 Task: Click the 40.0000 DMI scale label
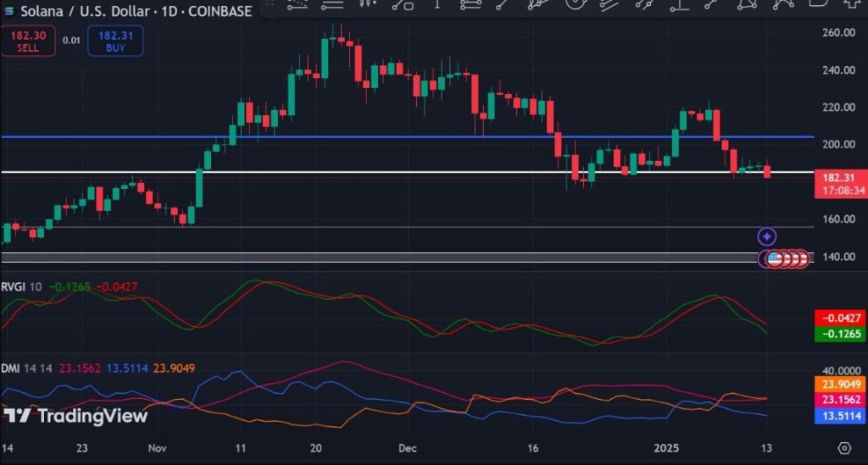click(x=841, y=370)
